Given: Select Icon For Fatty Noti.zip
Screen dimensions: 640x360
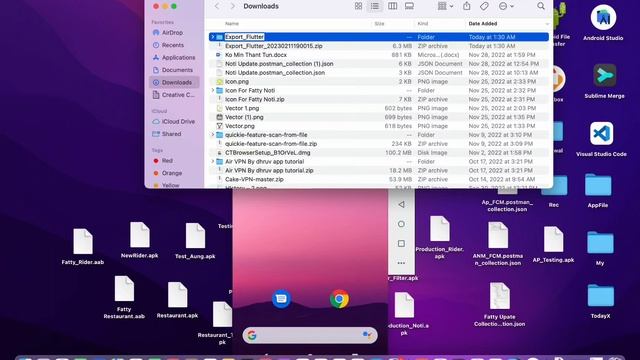Looking at the screenshot, I should 379,99.
